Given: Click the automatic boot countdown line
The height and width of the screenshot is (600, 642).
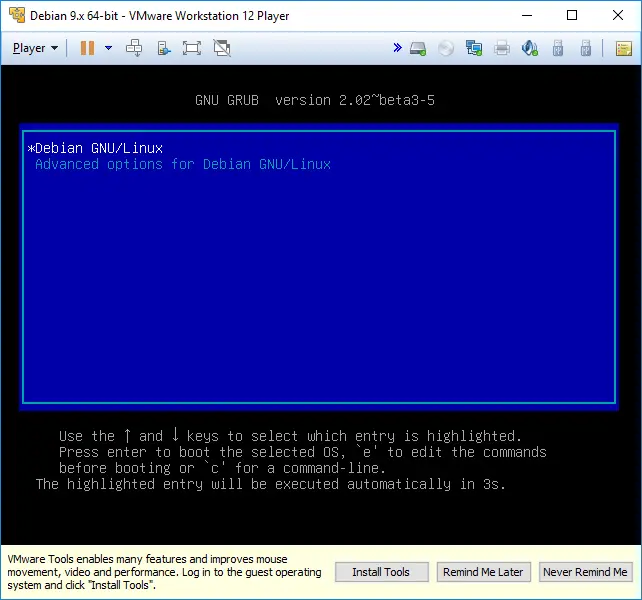Looking at the screenshot, I should (x=271, y=484).
